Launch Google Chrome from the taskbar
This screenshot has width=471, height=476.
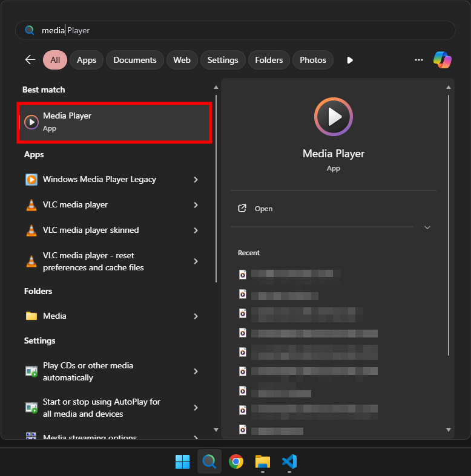(x=236, y=461)
